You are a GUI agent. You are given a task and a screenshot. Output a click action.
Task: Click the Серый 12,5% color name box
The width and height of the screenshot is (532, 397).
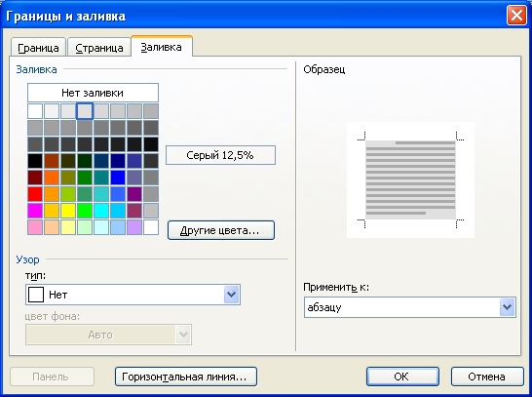click(220, 155)
